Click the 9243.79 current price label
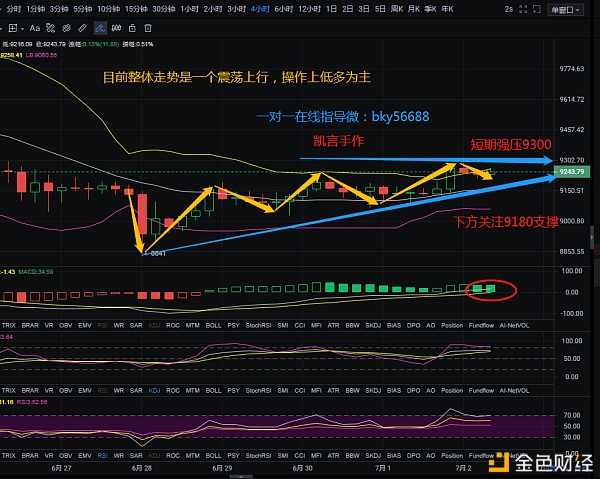 tap(573, 172)
